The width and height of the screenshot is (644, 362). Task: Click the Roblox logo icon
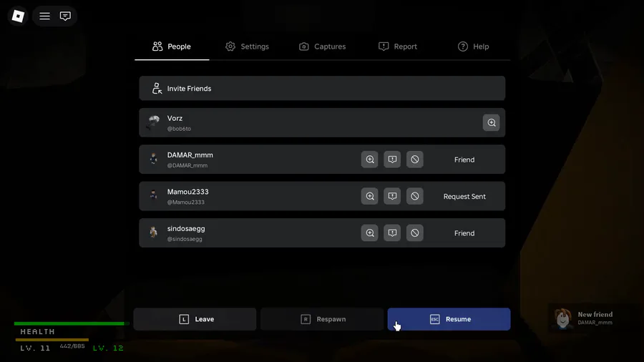(x=18, y=16)
